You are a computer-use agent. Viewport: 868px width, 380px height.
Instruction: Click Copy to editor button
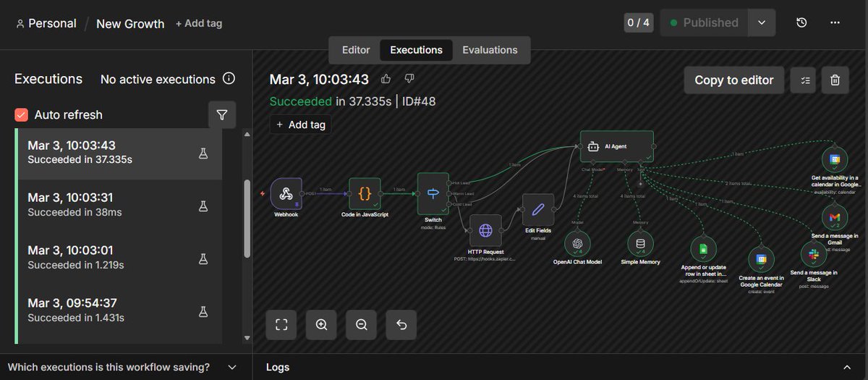734,80
